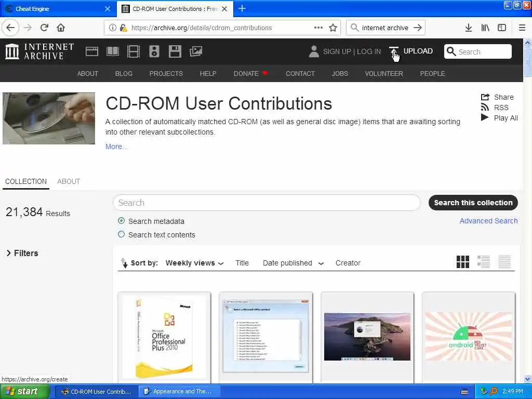The image size is (532, 399).
Task: Close the CD-ROM User Contributions tab
Action: (224, 9)
